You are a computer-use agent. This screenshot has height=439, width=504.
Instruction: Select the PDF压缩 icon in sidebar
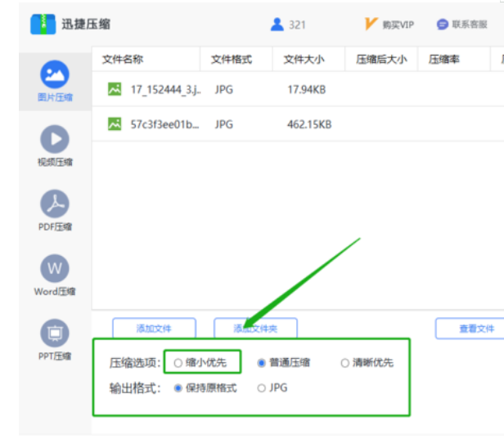click(55, 204)
